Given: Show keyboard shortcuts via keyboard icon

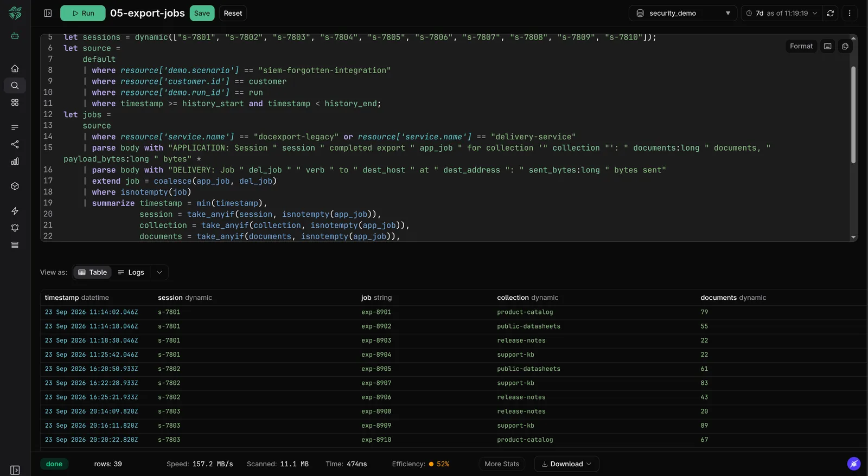Looking at the screenshot, I should point(828,46).
